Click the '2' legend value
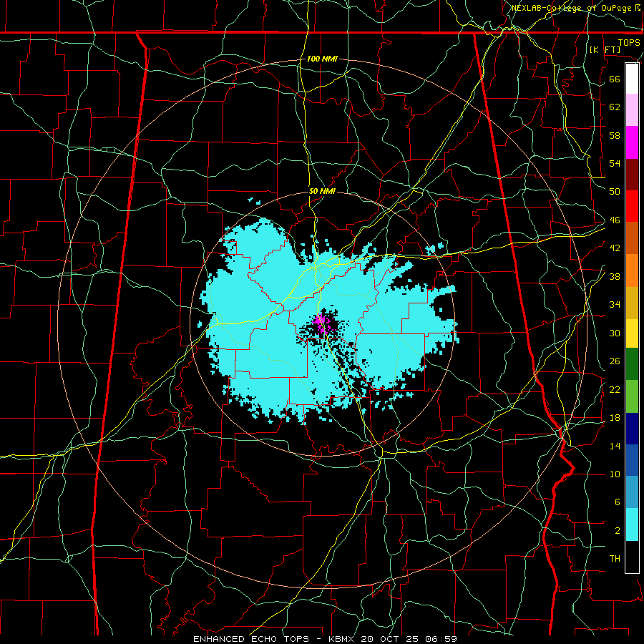Viewport: 644px width, 644px height. [x=617, y=531]
